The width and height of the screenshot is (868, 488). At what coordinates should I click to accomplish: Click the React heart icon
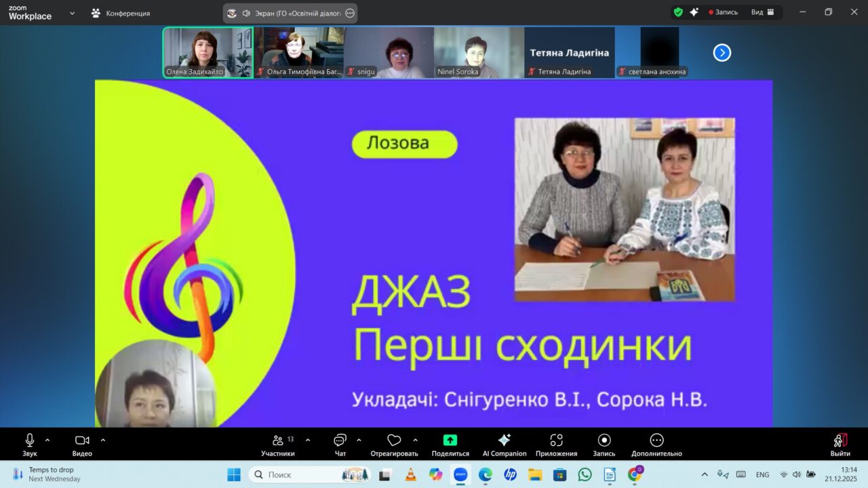pyautogui.click(x=394, y=441)
